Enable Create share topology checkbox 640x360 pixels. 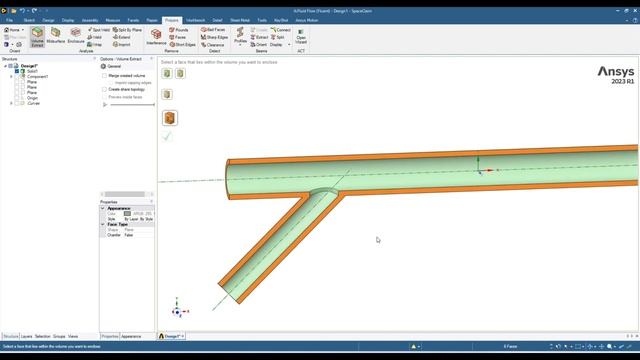(x=104, y=89)
